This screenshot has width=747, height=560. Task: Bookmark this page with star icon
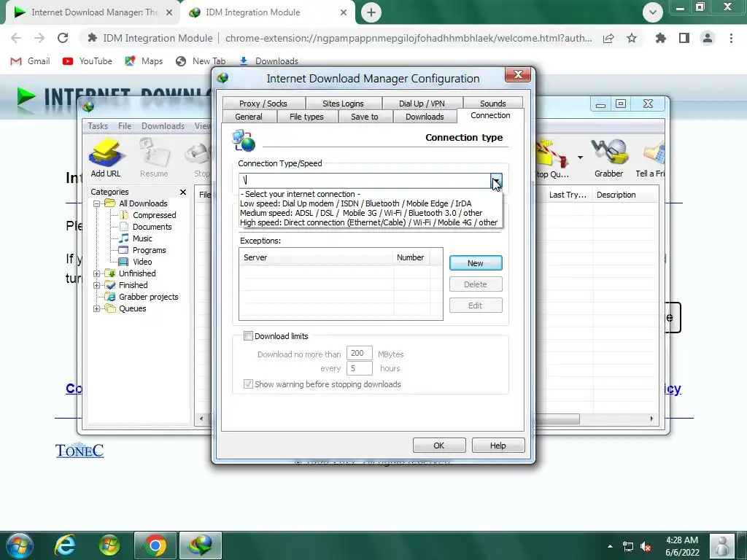pyautogui.click(x=632, y=38)
